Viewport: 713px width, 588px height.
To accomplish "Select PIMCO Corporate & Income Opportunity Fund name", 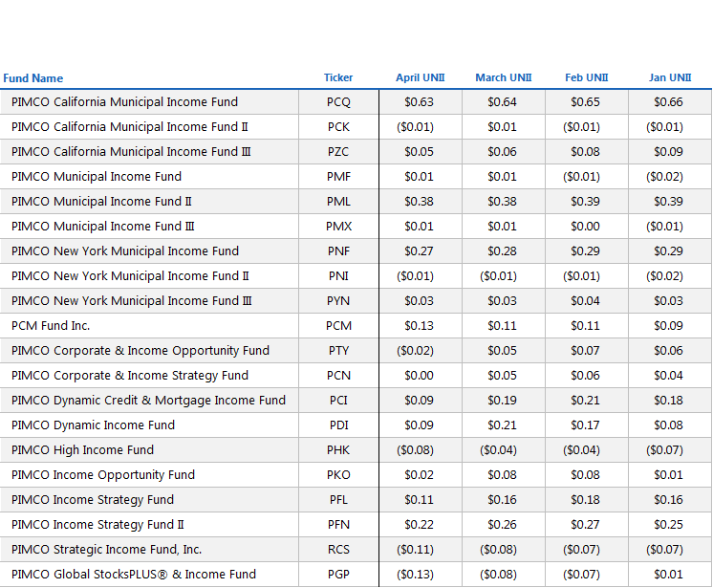I will (x=140, y=351).
